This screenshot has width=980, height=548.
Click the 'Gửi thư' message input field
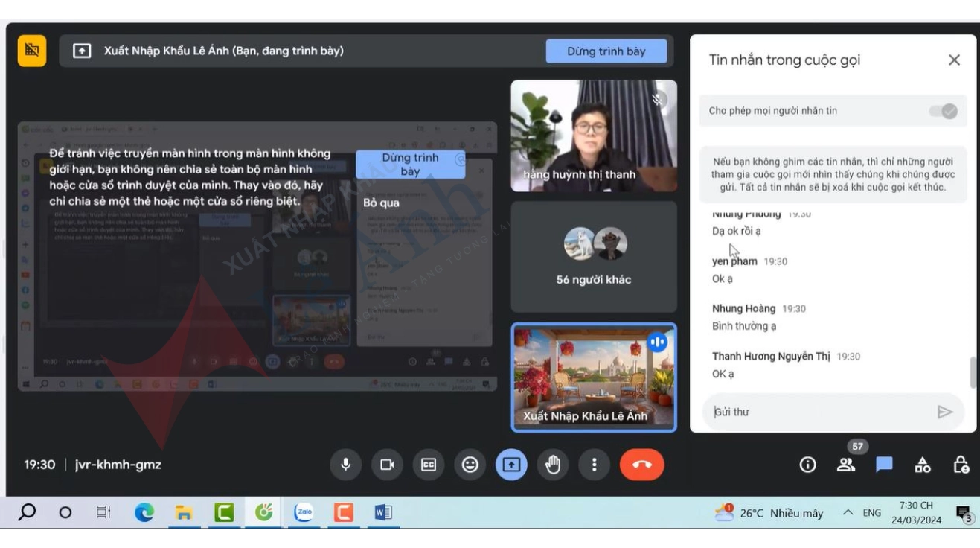click(x=819, y=412)
